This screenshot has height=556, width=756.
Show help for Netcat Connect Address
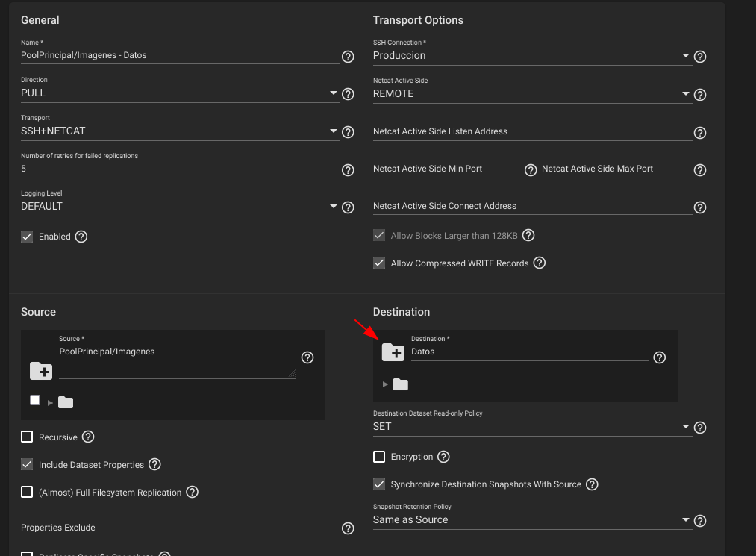(x=699, y=207)
